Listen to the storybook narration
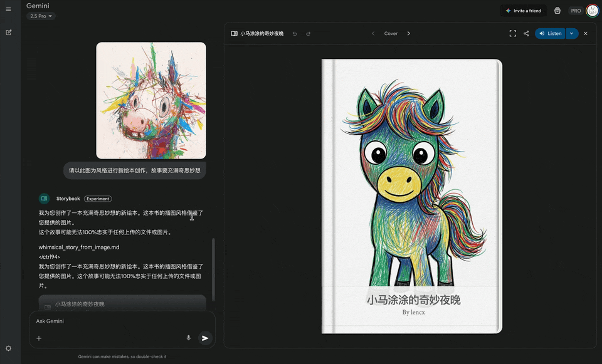Image resolution: width=602 pixels, height=364 pixels. 550,33
